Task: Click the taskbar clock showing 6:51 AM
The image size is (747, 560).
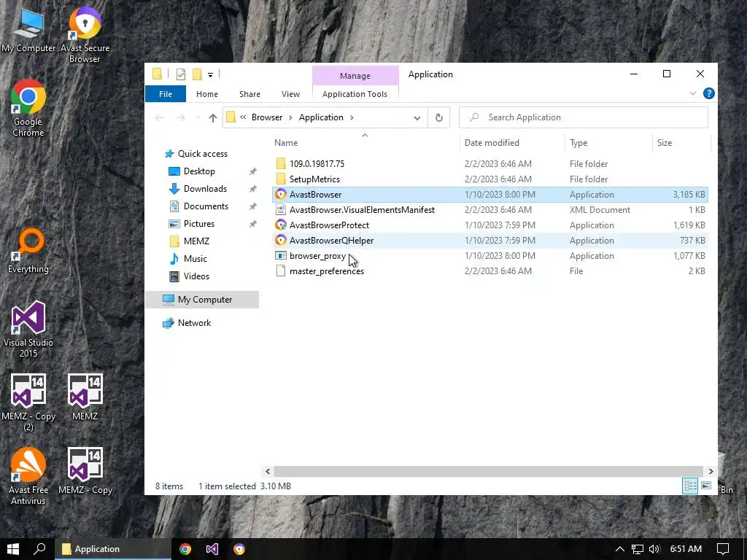Action: [x=686, y=549]
